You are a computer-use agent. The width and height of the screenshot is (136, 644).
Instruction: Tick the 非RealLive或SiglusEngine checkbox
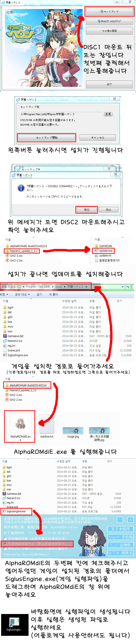click(5, 549)
